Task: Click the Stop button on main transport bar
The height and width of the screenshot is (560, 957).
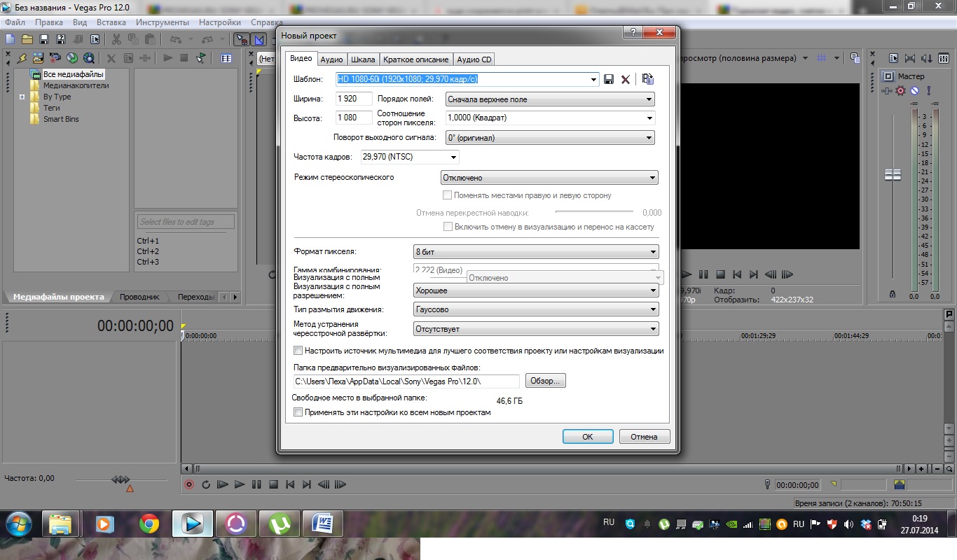Action: click(273, 484)
